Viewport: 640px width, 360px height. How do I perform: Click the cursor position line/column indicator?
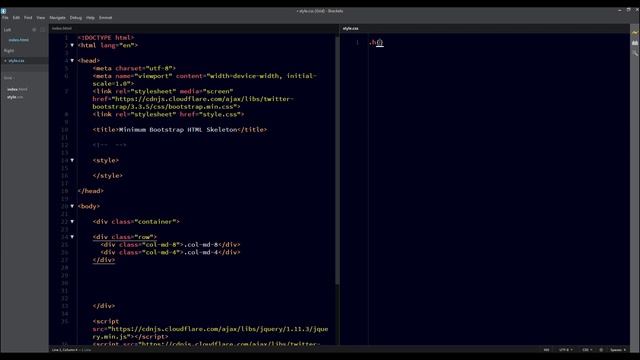click(x=64, y=350)
